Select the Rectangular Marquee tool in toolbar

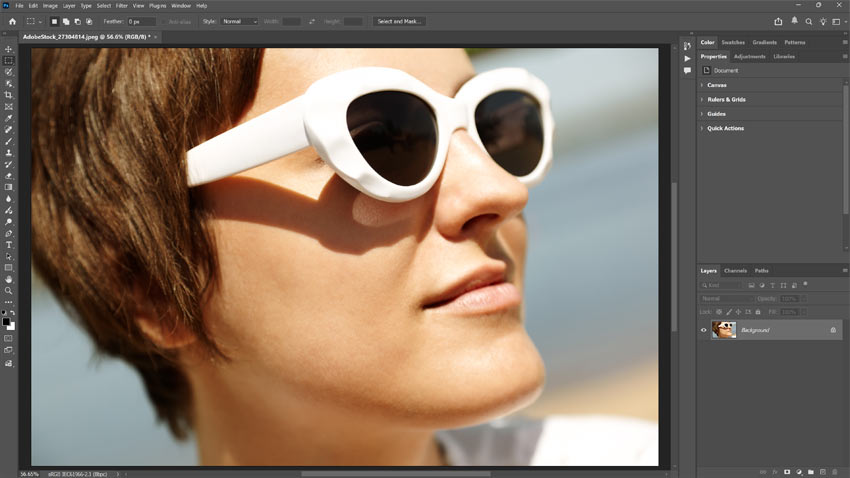tap(9, 61)
